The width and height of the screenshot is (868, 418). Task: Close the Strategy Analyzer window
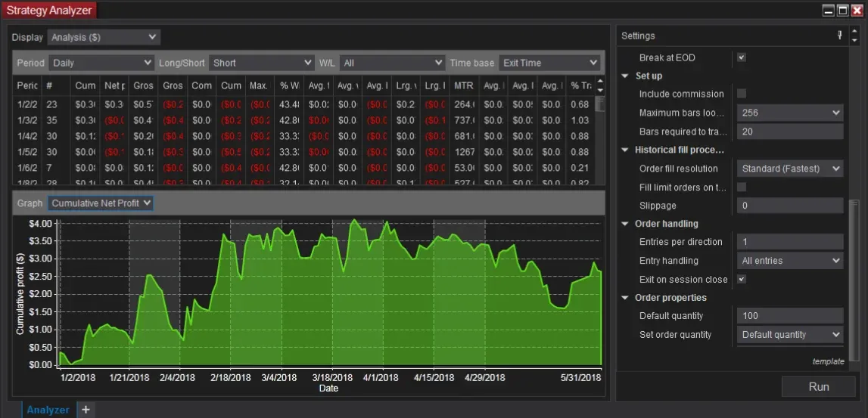pos(857,10)
